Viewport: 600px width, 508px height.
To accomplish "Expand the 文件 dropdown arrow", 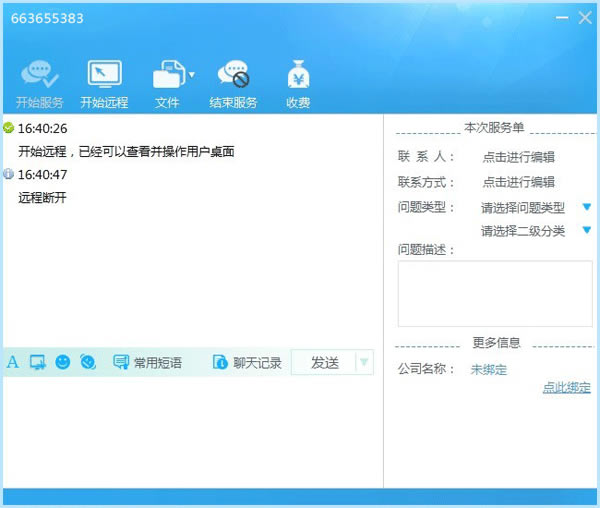I will coord(191,74).
